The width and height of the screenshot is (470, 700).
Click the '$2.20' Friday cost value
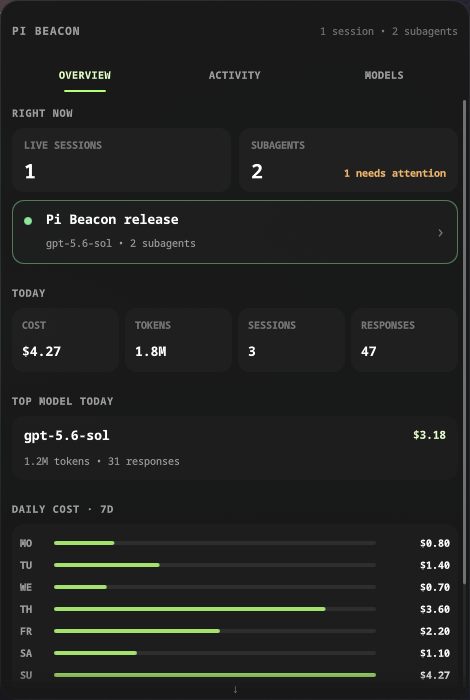click(435, 631)
